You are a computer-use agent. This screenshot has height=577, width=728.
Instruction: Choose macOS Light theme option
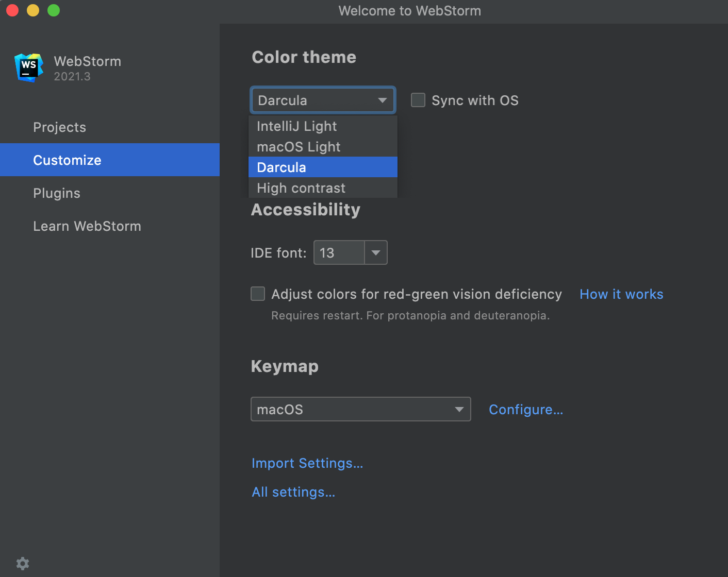pyautogui.click(x=323, y=147)
